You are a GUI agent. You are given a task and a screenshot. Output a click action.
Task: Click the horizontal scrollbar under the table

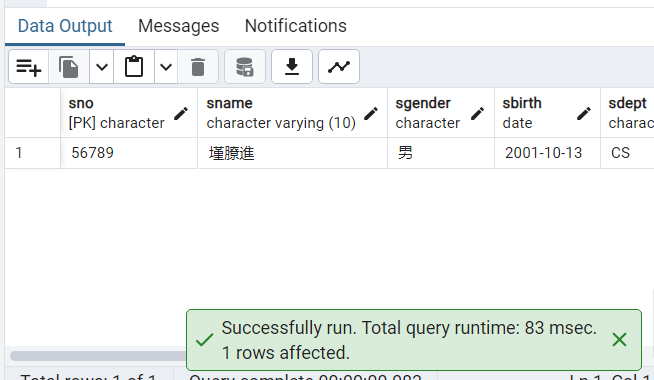(x=98, y=356)
